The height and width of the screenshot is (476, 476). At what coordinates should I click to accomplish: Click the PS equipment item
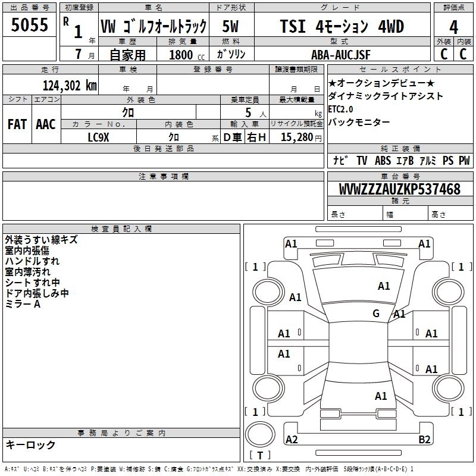point(448,160)
